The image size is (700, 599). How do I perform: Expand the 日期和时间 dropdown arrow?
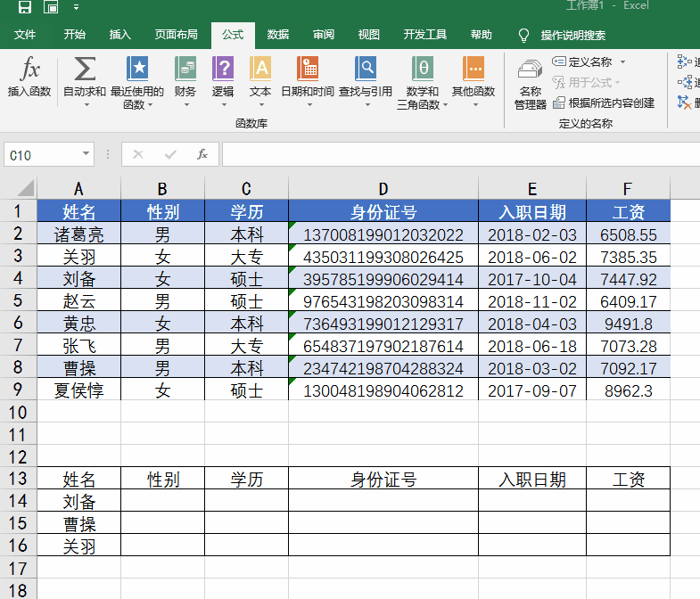point(309,105)
